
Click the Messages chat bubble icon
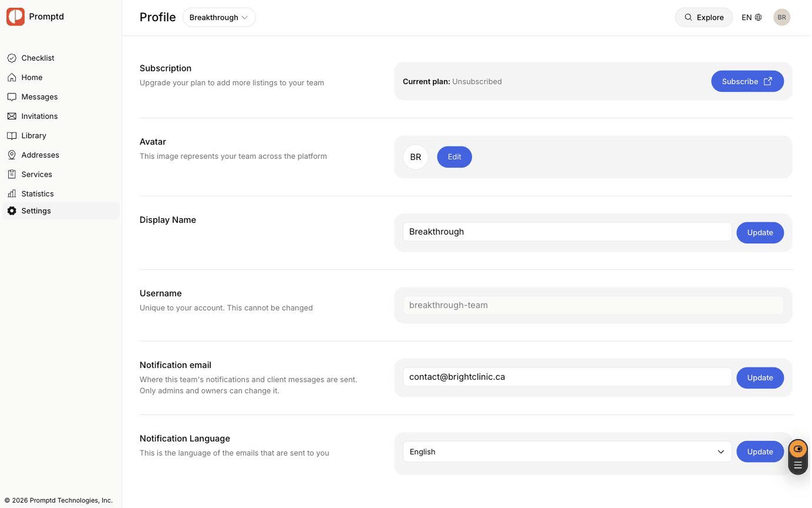point(12,97)
